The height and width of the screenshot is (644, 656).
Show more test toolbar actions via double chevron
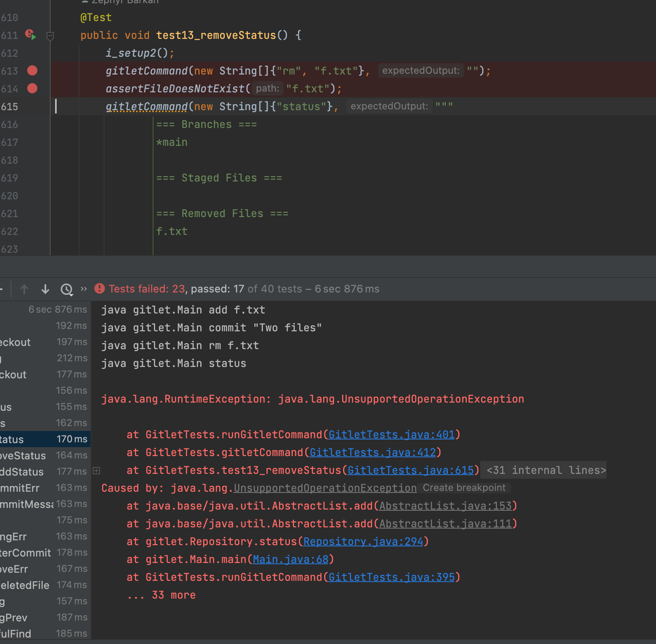[84, 289]
